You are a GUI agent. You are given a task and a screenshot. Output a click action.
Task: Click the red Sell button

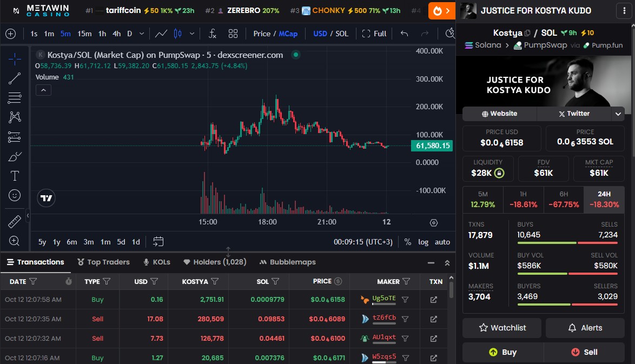coord(584,352)
